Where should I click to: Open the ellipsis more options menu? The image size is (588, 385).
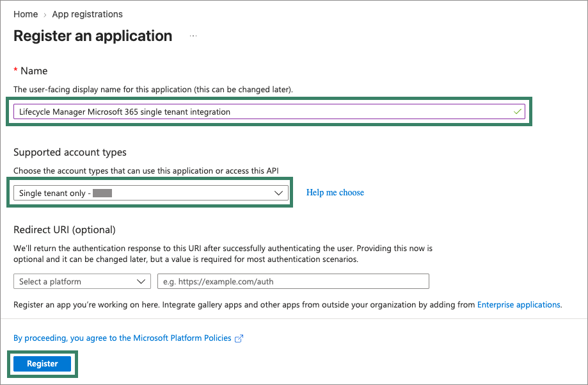tap(193, 36)
